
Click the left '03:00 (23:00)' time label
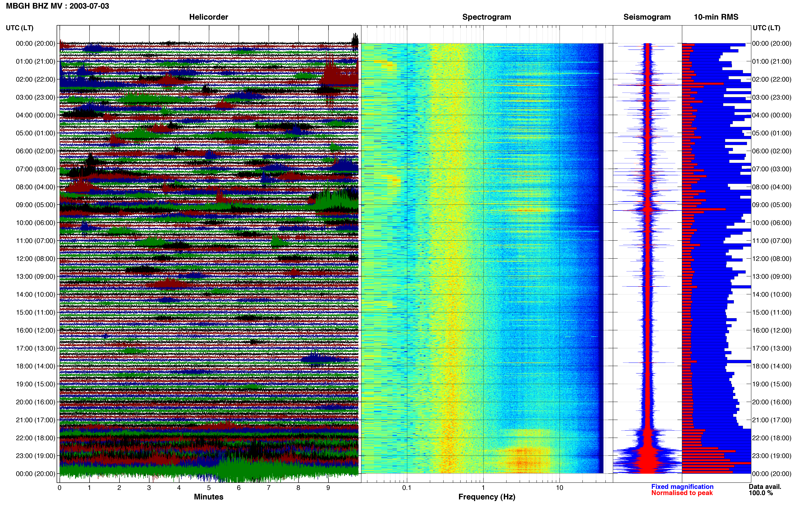tap(36, 97)
